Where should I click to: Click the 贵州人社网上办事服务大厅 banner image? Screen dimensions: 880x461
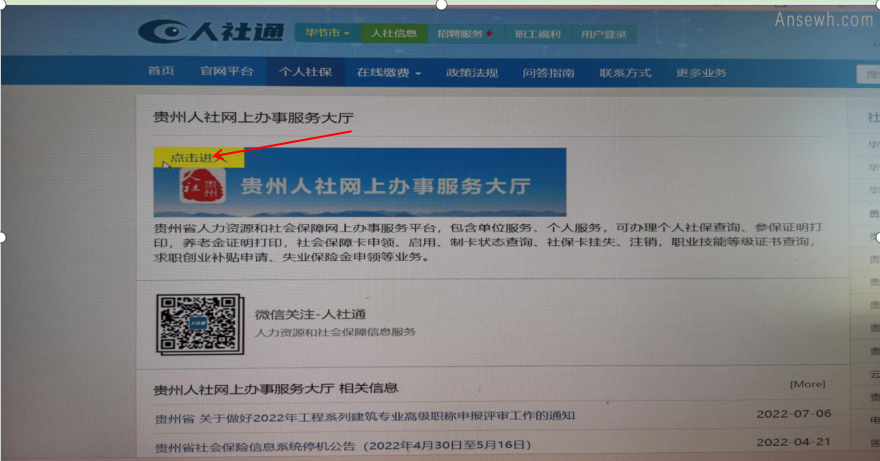(360, 182)
